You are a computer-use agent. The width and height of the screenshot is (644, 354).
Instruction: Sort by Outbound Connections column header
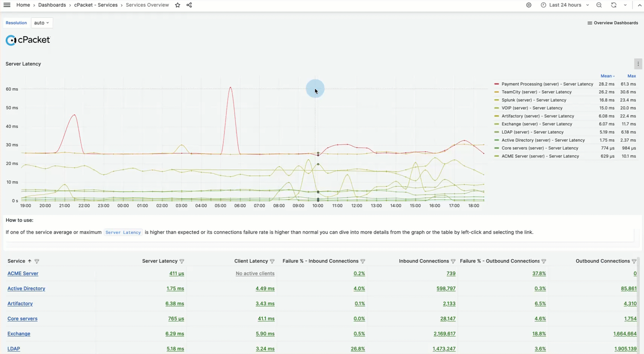(x=603, y=261)
